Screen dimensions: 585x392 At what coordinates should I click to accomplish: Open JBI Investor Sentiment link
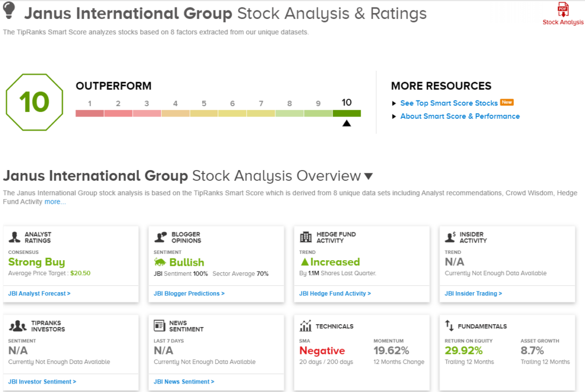pyautogui.click(x=42, y=382)
